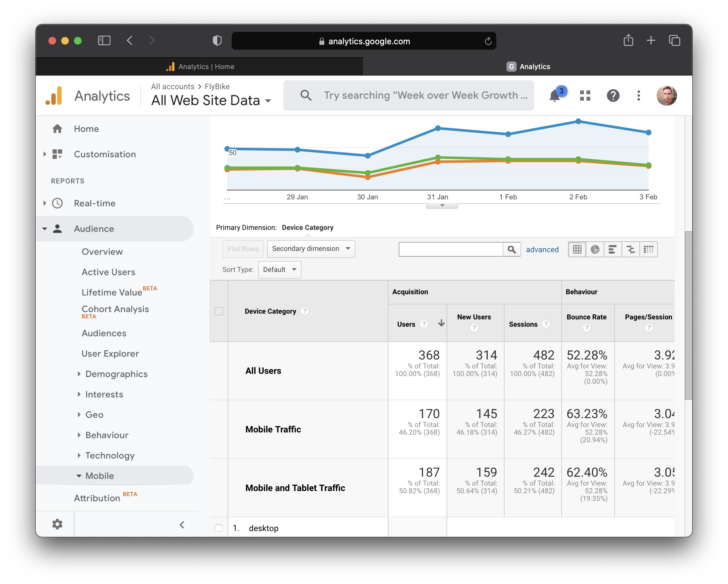Open the Help question mark icon

[613, 96]
